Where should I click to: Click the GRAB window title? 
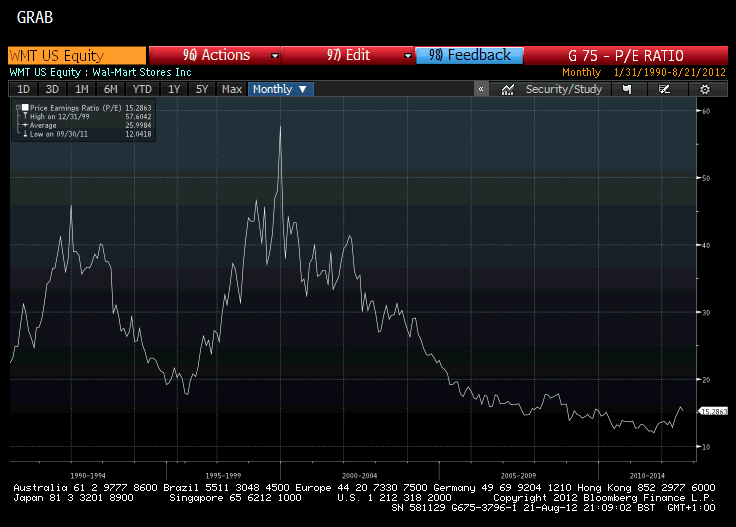pyautogui.click(x=35, y=17)
